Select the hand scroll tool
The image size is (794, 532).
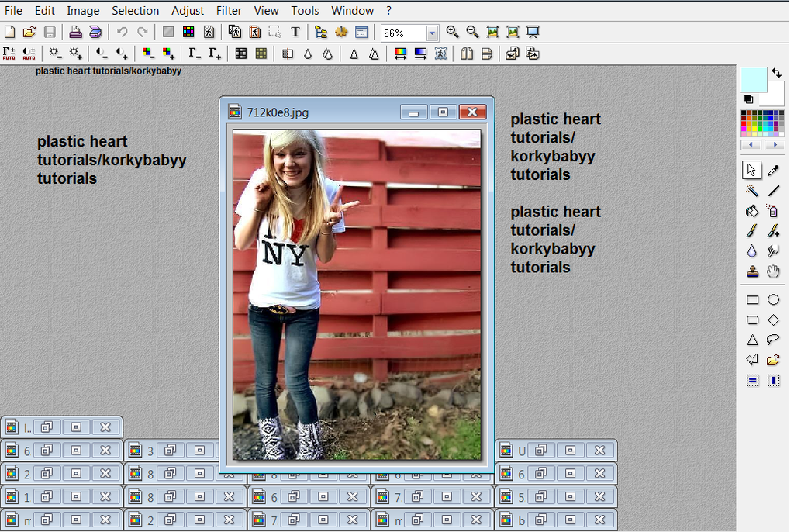click(x=773, y=271)
